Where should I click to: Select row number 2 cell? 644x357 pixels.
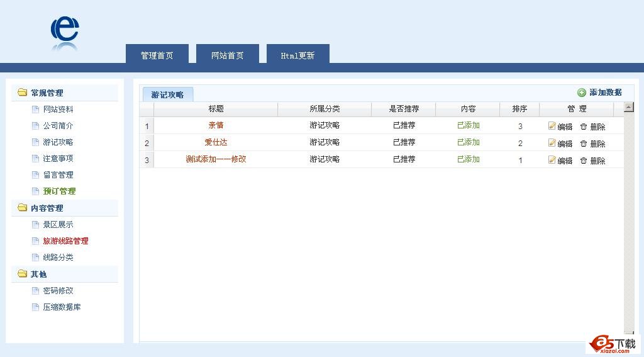147,143
